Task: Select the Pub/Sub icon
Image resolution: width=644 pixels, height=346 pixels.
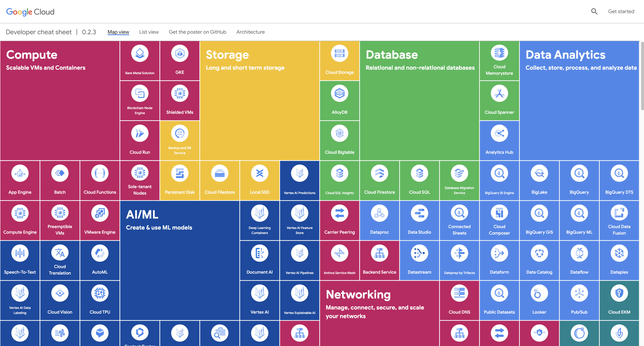Action: pos(579,293)
